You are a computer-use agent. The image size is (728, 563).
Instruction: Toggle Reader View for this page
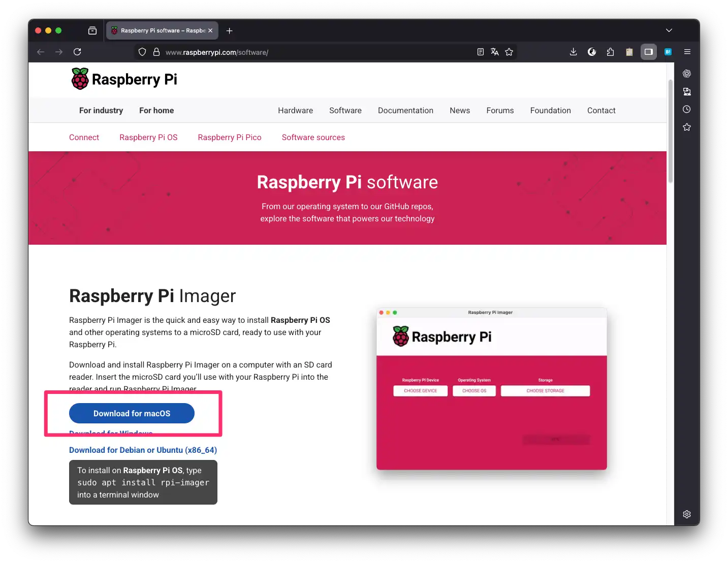pos(480,52)
